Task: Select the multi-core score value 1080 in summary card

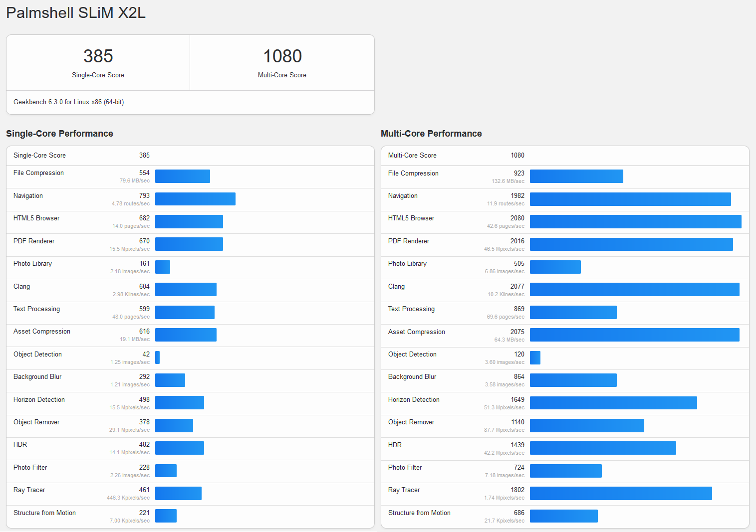Action: (x=282, y=56)
